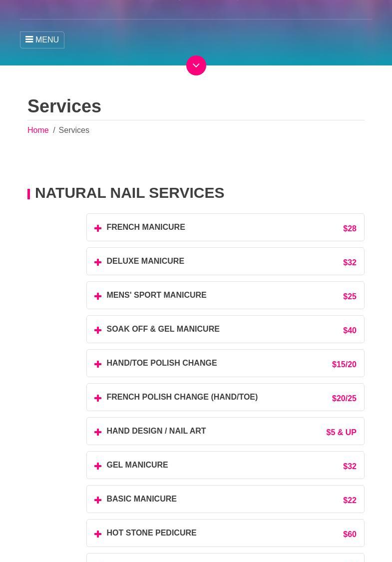Screen dimensions: 392x562
Task: Click the plus icon beside Deluxe Manicure
Action: click(98, 262)
